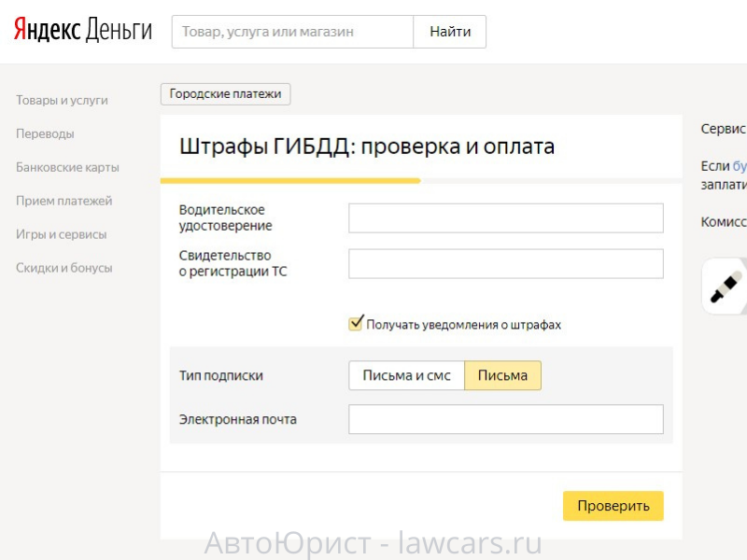Viewport: 747px width, 560px height.
Task: Open Переводы in the sidebar
Action: click(x=45, y=133)
